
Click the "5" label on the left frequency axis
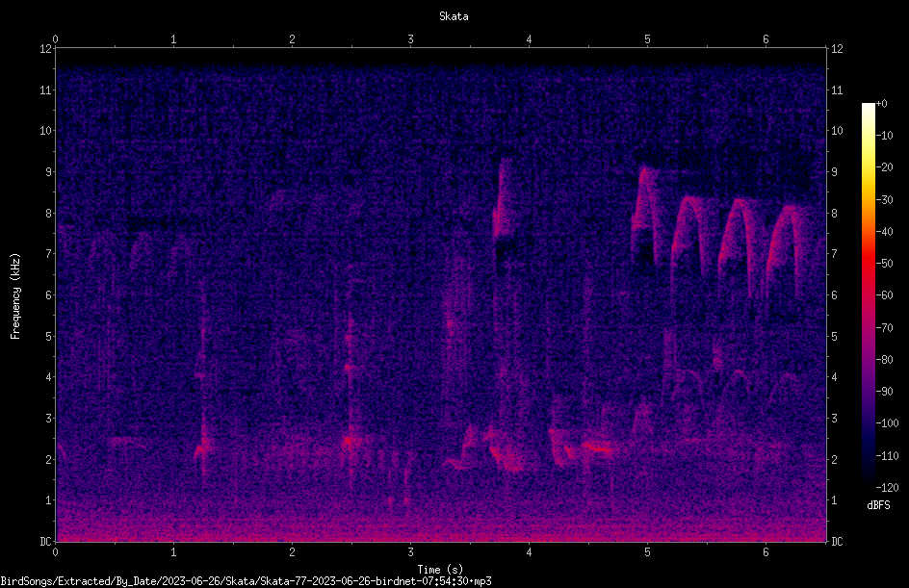pyautogui.click(x=48, y=336)
